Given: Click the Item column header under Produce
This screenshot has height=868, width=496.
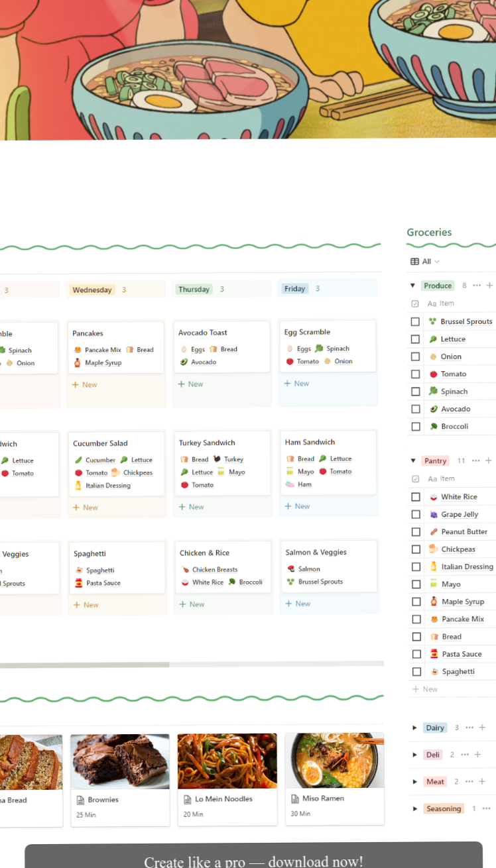Looking at the screenshot, I should click(x=441, y=303).
